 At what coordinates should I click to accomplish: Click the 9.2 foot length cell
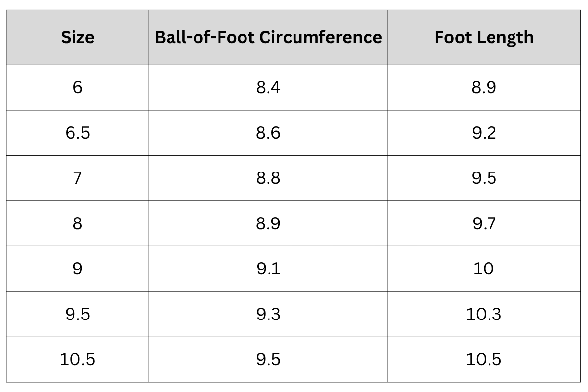484,133
